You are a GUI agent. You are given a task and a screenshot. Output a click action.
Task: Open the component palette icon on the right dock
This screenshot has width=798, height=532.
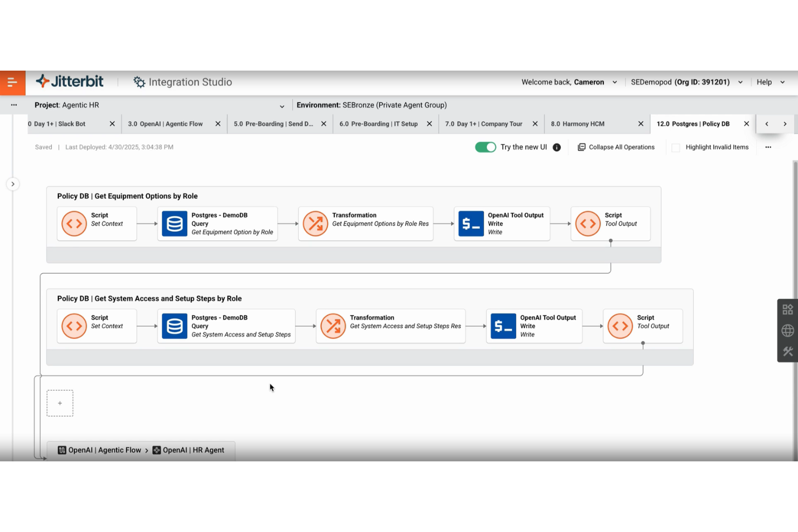pyautogui.click(x=788, y=309)
